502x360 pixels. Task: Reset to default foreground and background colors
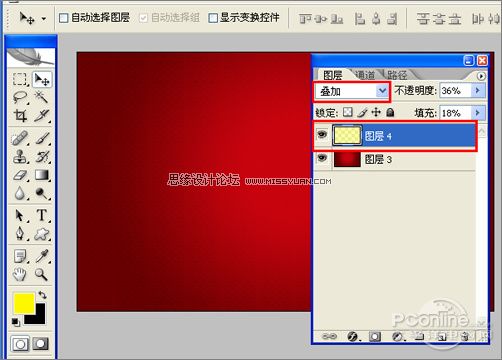click(16, 322)
